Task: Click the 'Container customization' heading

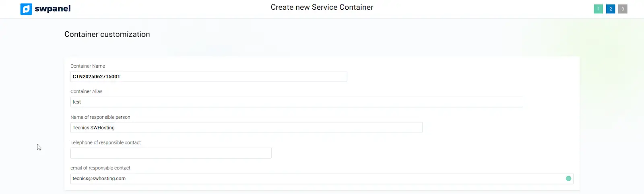Action: 107,34
